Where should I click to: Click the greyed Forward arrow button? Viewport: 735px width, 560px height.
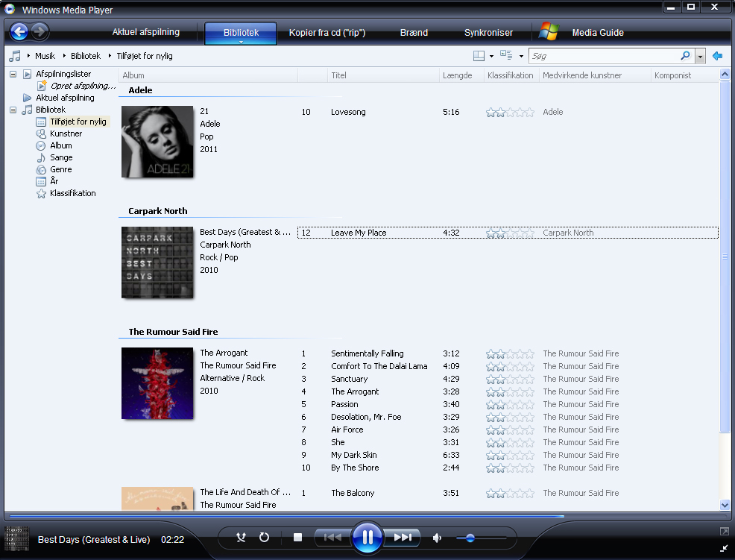click(x=40, y=32)
